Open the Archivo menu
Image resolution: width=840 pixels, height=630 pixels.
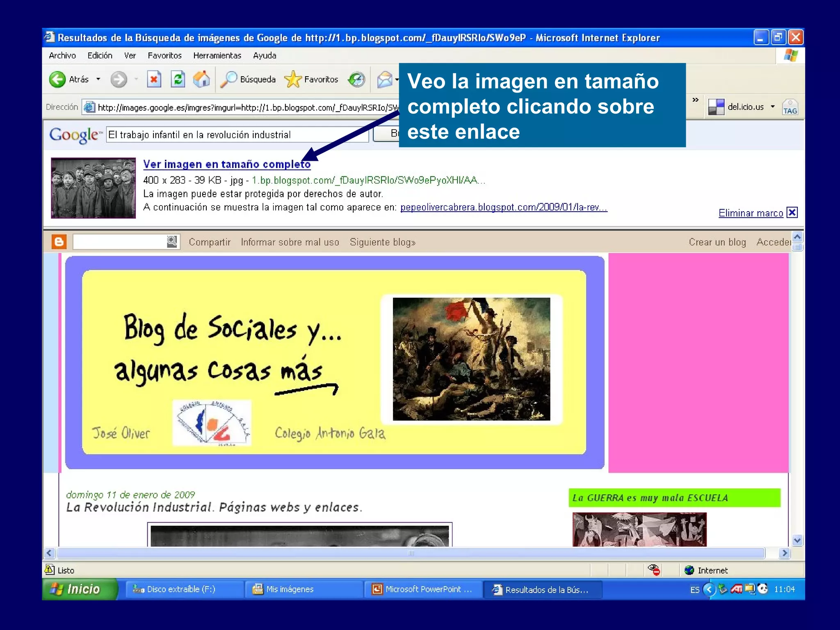62,55
